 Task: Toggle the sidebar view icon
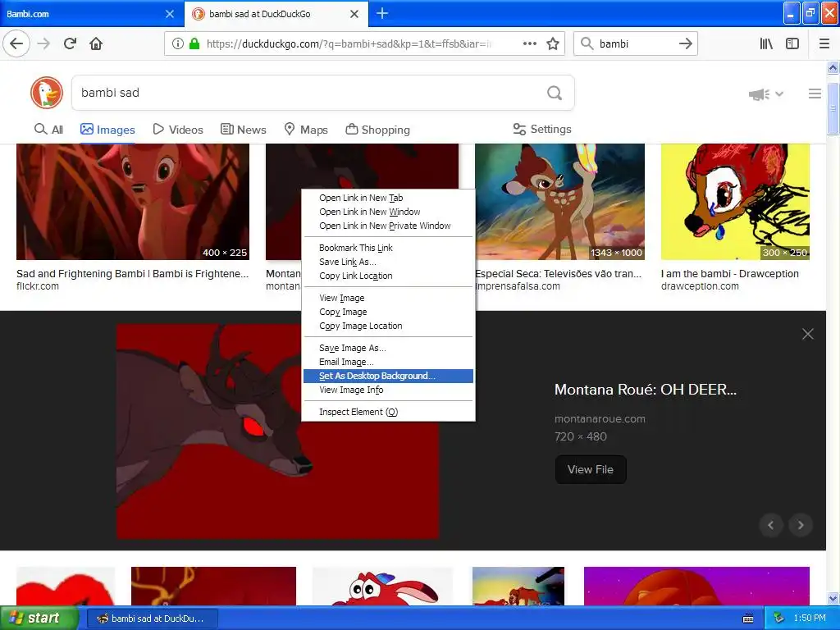tap(792, 43)
